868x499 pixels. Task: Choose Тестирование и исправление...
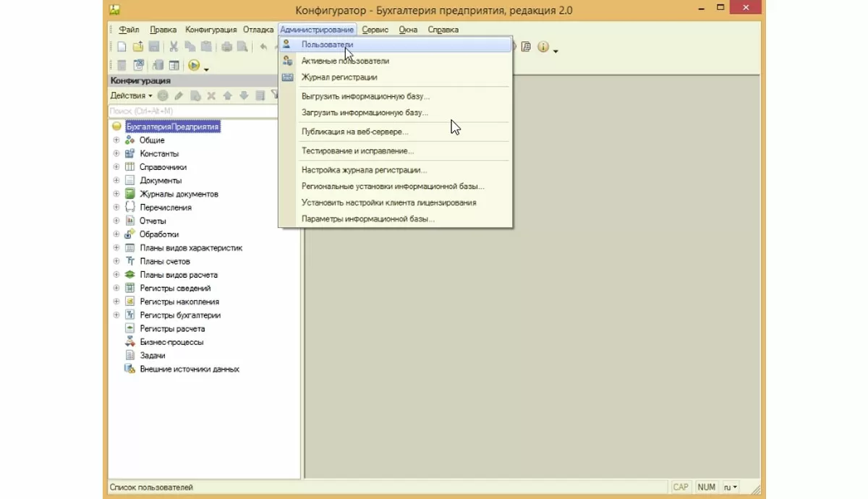click(x=396, y=151)
